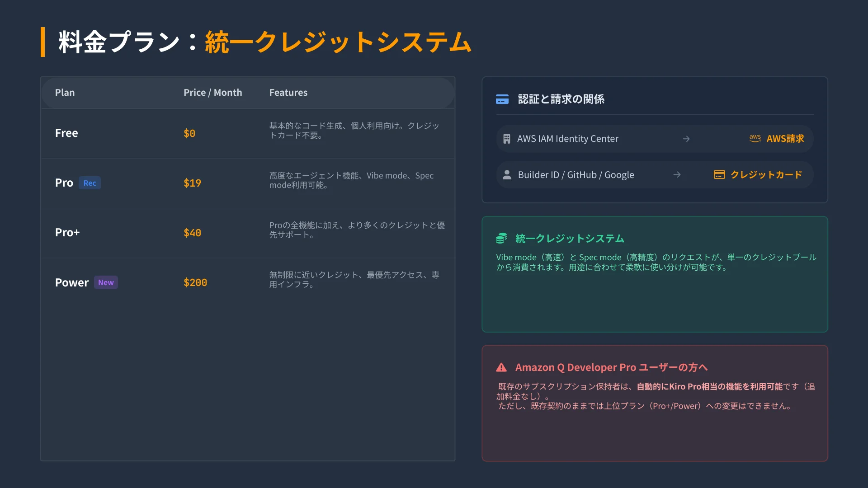Click the user icon next to Builder ID

click(507, 175)
